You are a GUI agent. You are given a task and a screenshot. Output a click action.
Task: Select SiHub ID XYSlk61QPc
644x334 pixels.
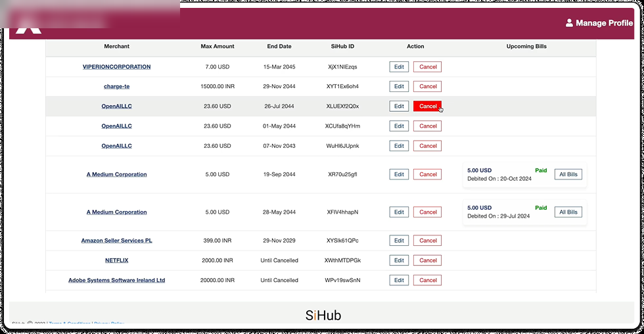coord(342,241)
